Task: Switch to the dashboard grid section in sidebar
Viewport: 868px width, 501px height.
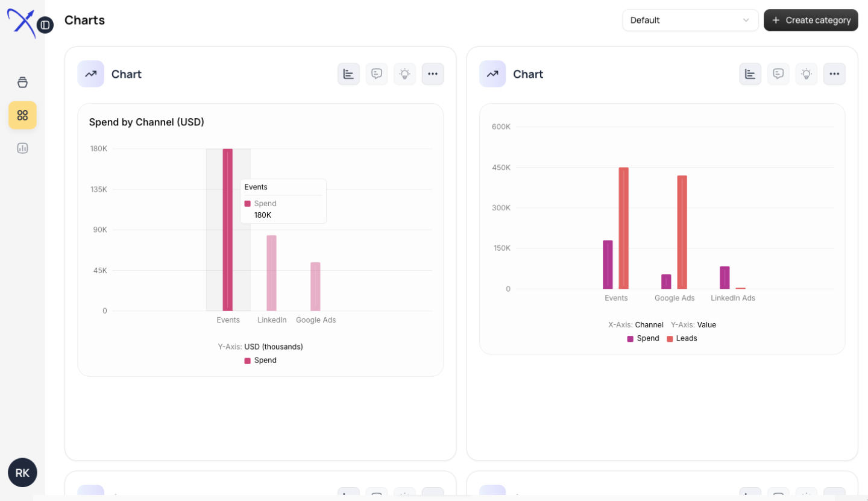Action: [22, 115]
